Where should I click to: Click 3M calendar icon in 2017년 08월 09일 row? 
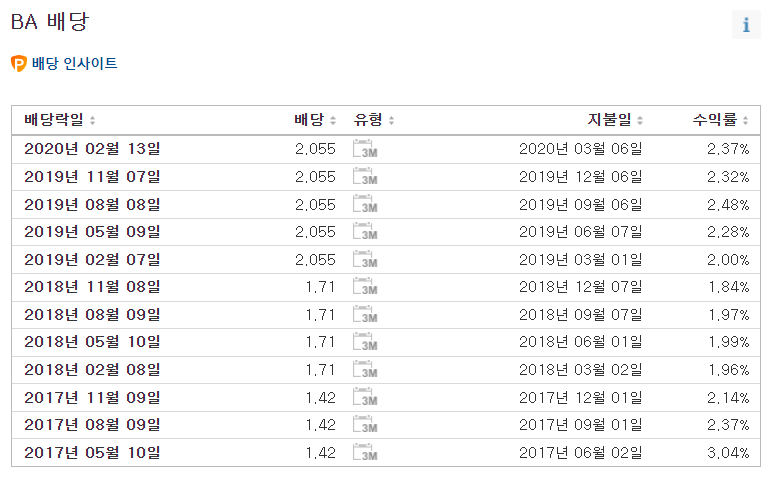point(365,424)
